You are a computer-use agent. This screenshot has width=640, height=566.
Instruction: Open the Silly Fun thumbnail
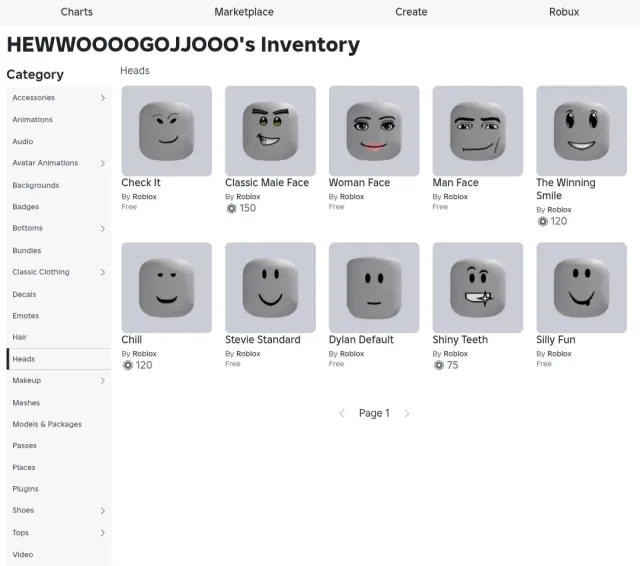click(581, 288)
